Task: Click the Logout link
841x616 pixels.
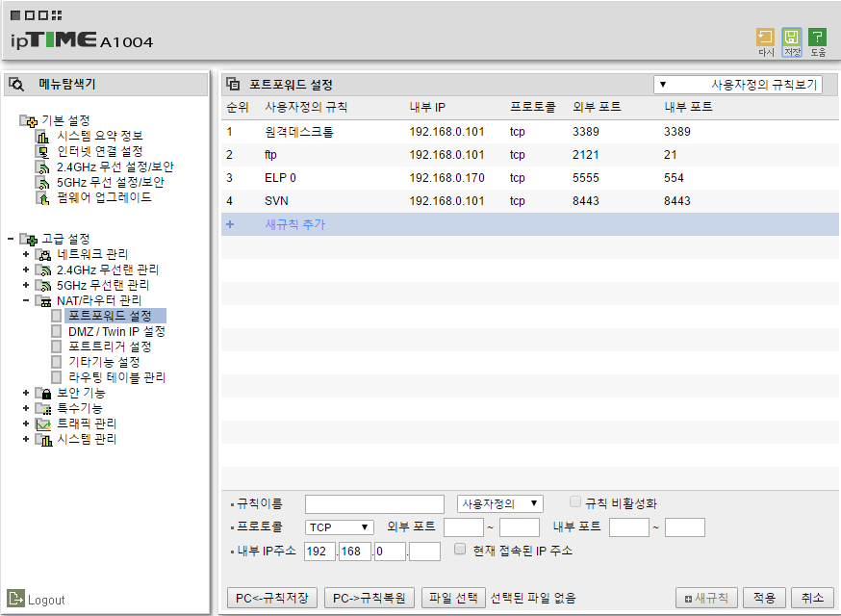Action: click(x=46, y=600)
